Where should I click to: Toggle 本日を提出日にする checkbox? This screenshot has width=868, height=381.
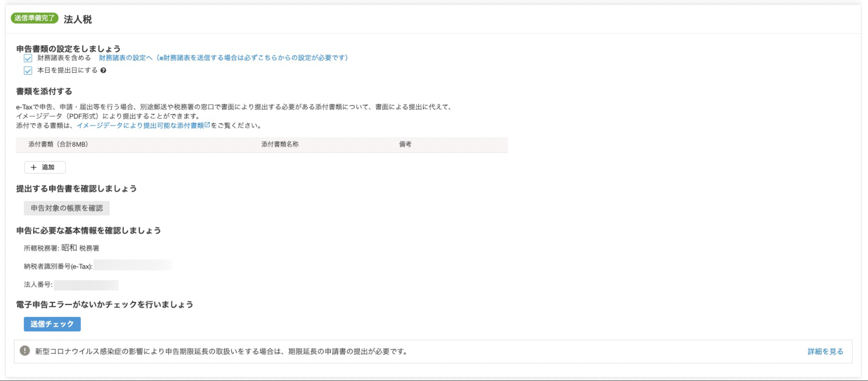pos(28,70)
